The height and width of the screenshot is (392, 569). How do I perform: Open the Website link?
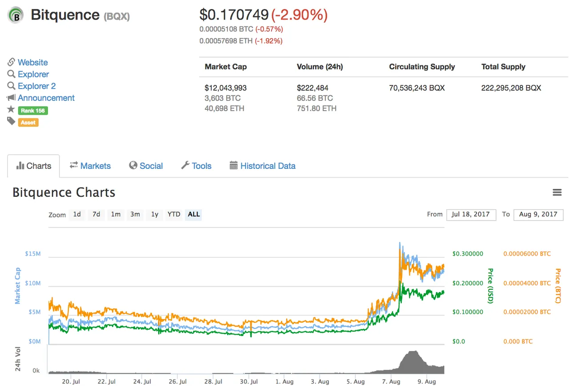pos(33,62)
